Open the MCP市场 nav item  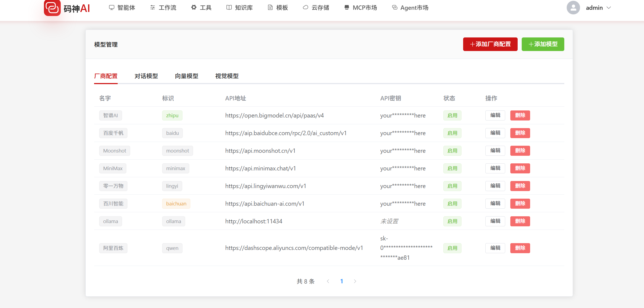coord(360,8)
